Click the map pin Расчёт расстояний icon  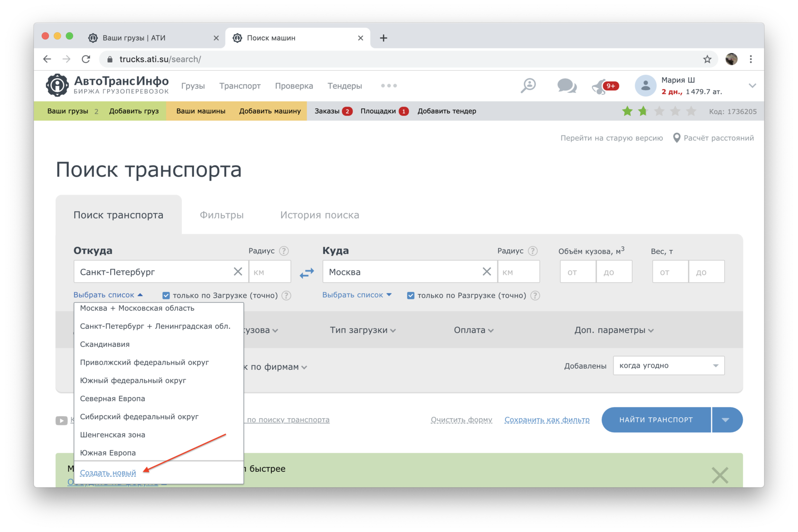click(677, 138)
